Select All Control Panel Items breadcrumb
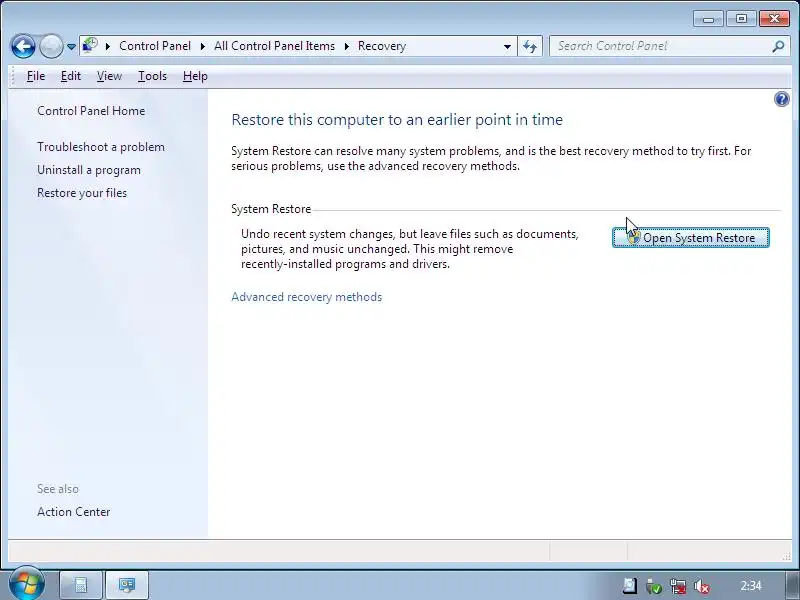This screenshot has height=600, width=800. [x=274, y=46]
